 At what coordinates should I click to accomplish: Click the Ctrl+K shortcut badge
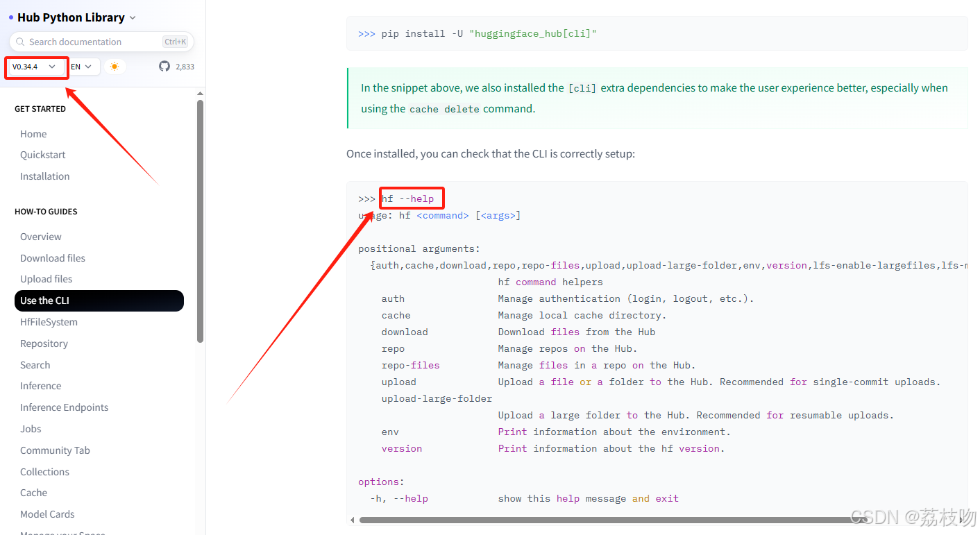[176, 42]
